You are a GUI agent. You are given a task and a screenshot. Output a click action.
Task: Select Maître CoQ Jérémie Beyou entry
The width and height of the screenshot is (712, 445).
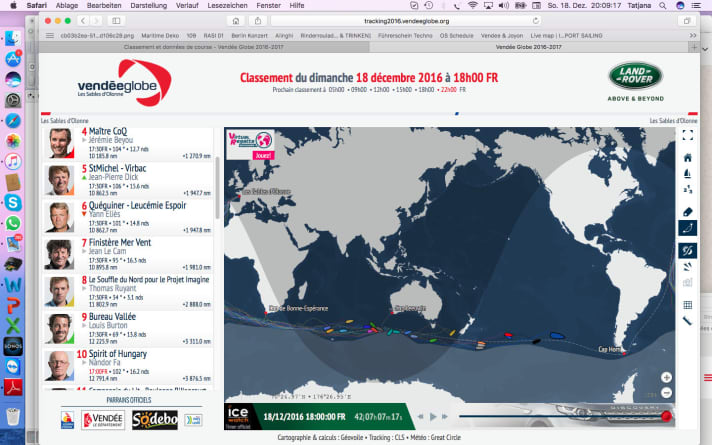[128, 143]
